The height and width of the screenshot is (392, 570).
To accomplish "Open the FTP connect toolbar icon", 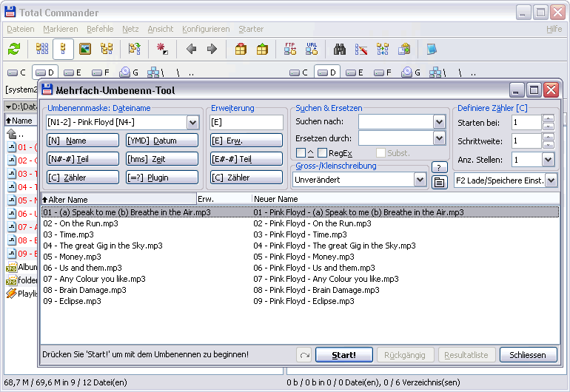I will [x=290, y=49].
